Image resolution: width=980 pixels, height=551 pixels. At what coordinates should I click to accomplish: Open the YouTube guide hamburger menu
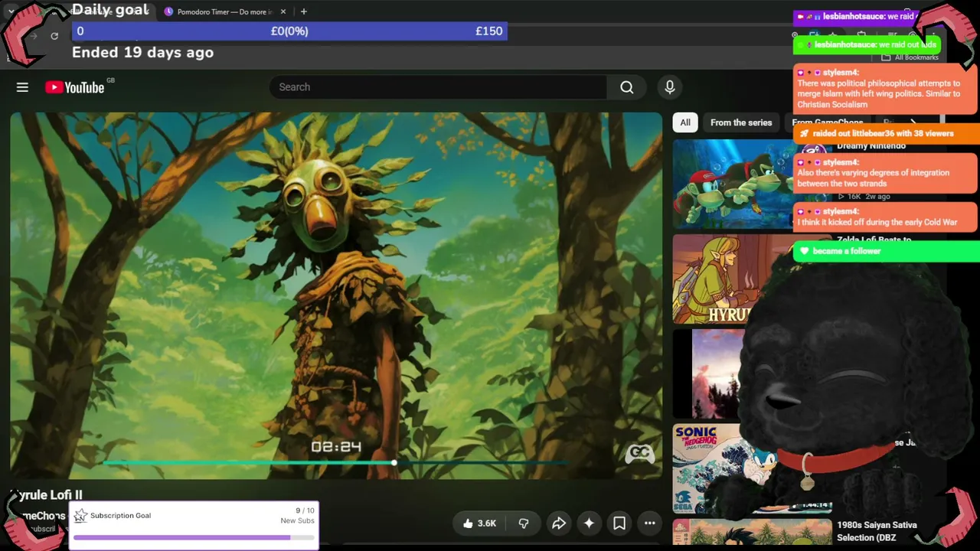[x=22, y=87]
